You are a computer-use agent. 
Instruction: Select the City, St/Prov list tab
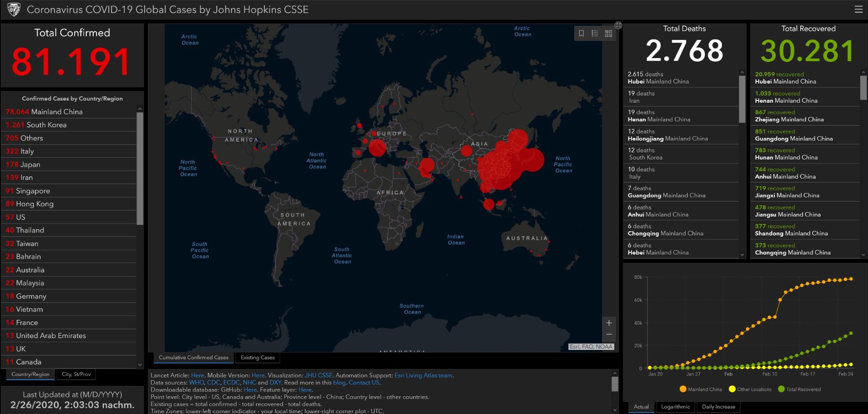pos(76,374)
